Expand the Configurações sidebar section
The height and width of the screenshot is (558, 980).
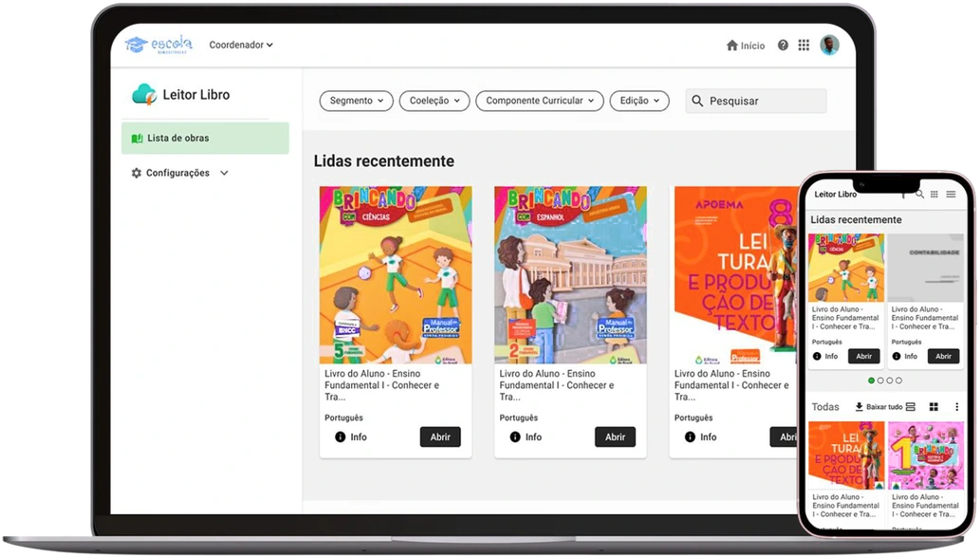coord(180,173)
